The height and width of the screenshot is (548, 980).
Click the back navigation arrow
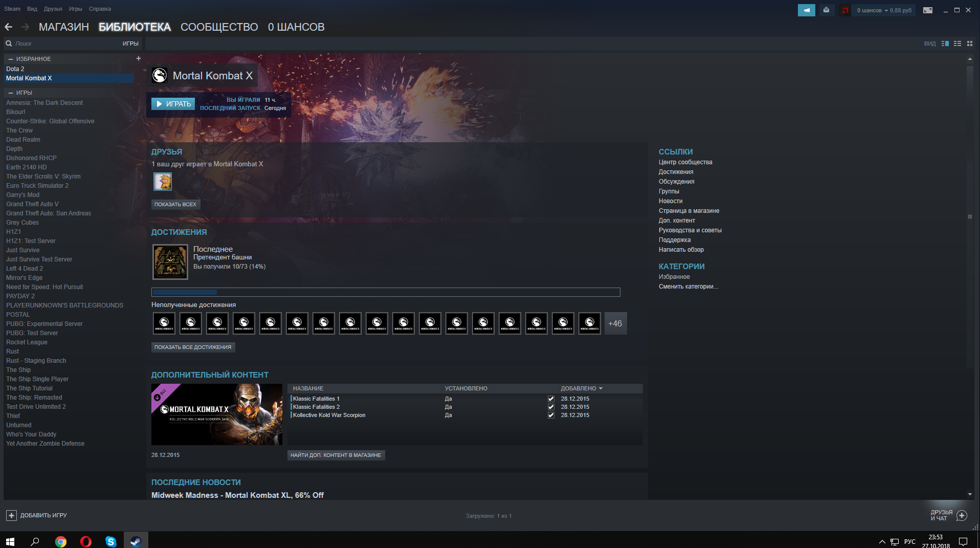pos(8,27)
